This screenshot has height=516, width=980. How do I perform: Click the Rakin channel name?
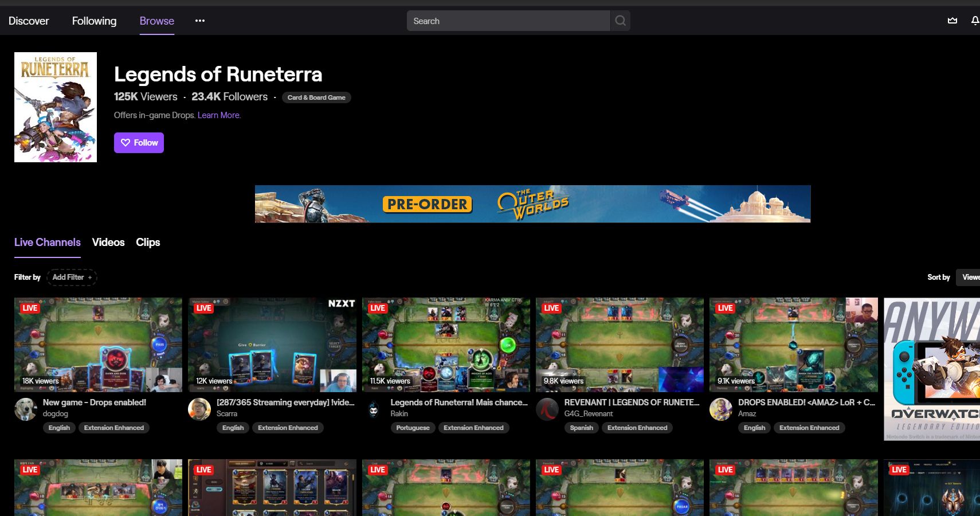pos(399,413)
